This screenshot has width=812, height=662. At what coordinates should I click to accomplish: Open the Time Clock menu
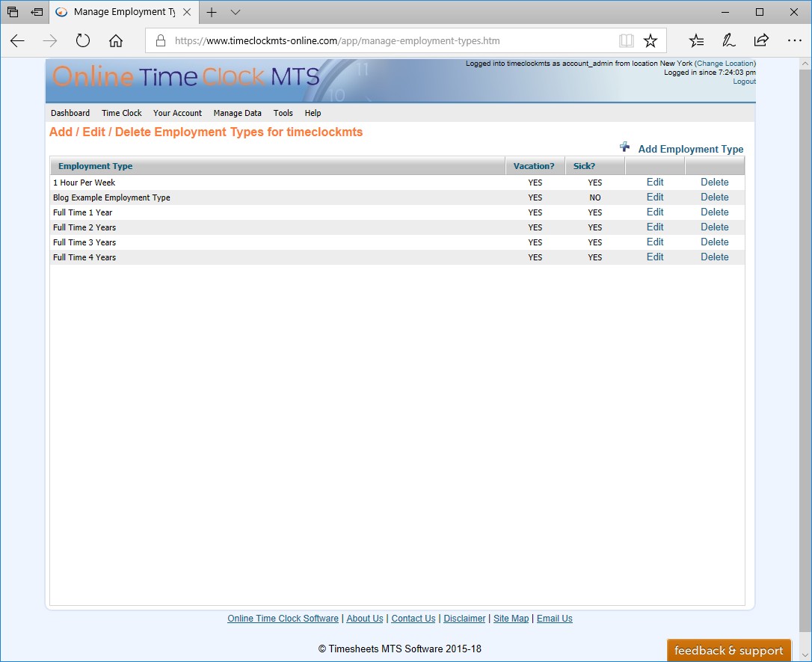(x=122, y=113)
